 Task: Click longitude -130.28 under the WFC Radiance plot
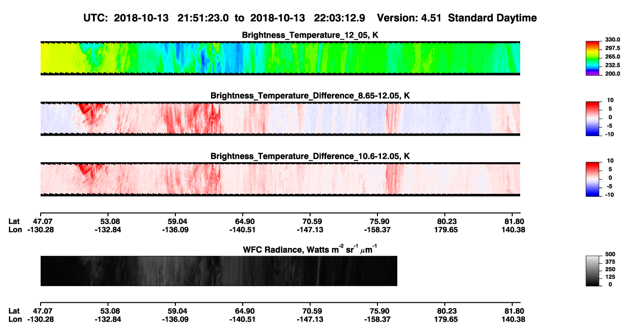click(41, 319)
